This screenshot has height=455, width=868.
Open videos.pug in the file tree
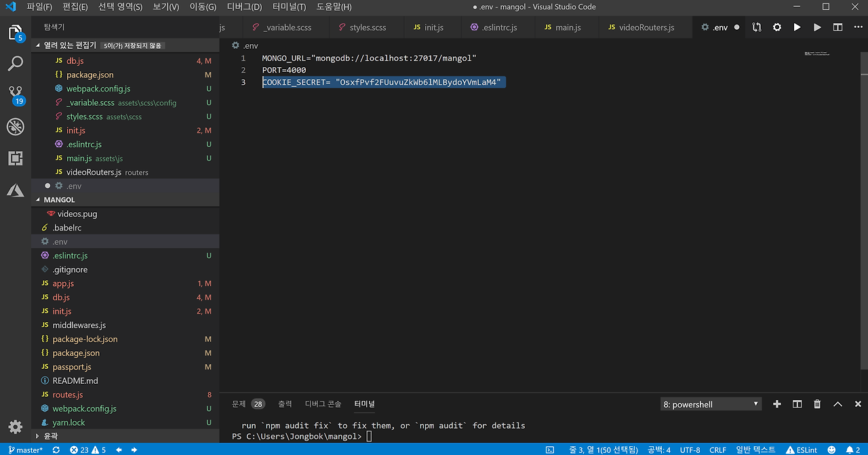click(125, 214)
